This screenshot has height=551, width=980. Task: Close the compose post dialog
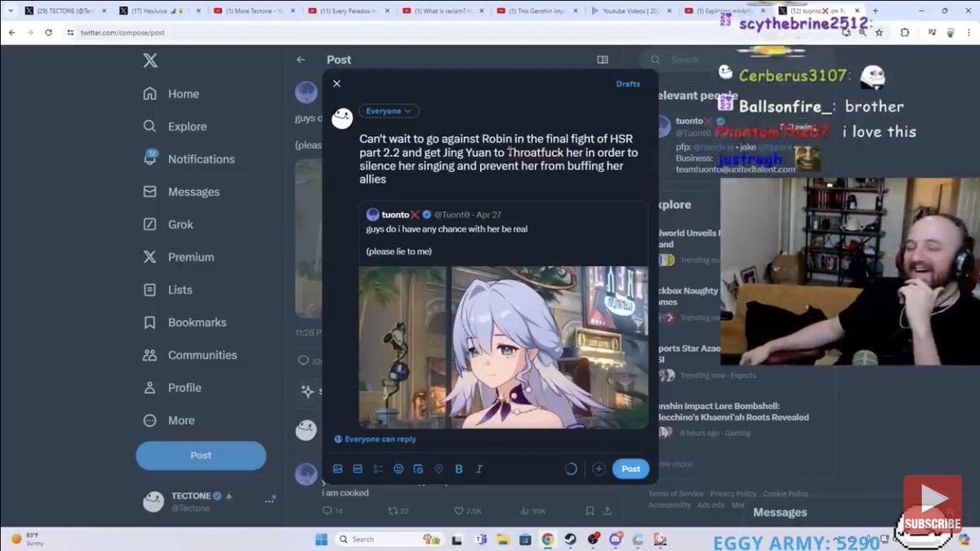click(x=336, y=83)
